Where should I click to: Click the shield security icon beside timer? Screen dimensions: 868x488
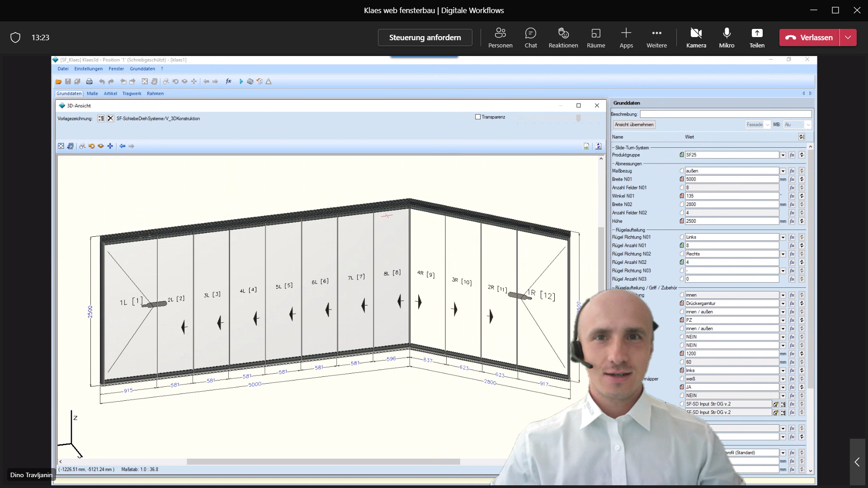point(15,38)
